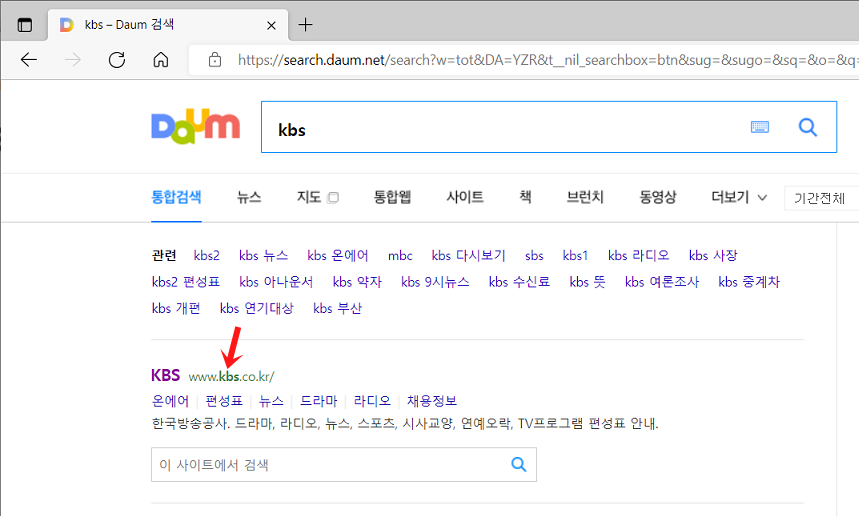Screen dimensions: 859x516
Task: Open related search kbs 다시보기
Action: (x=468, y=256)
